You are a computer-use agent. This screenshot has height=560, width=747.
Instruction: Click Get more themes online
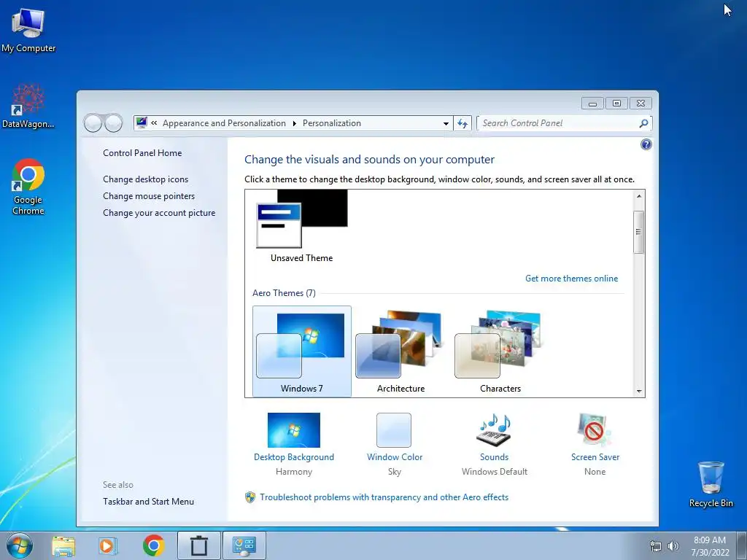571,278
